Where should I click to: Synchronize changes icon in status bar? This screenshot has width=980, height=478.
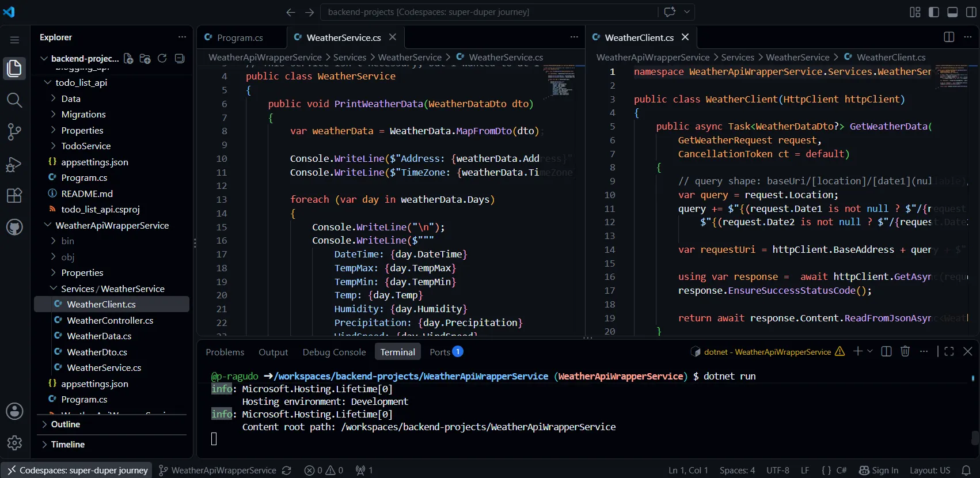(287, 471)
